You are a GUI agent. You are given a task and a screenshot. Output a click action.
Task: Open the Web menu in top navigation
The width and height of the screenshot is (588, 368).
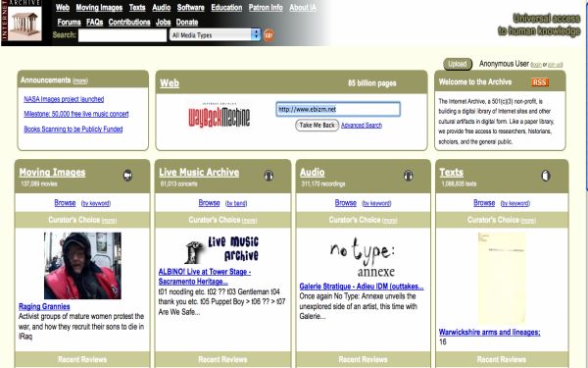click(x=63, y=8)
